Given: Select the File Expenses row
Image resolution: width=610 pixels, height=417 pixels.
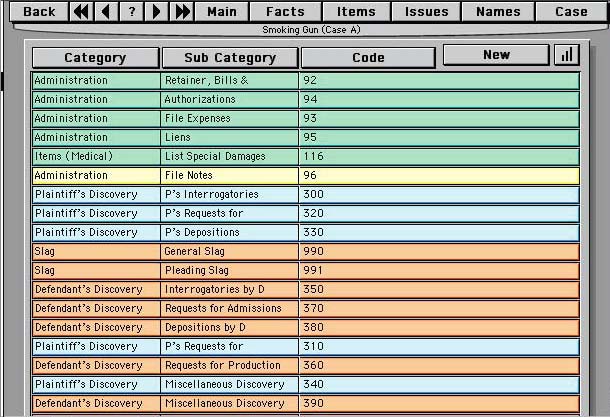Looking at the screenshot, I should 306,119.
